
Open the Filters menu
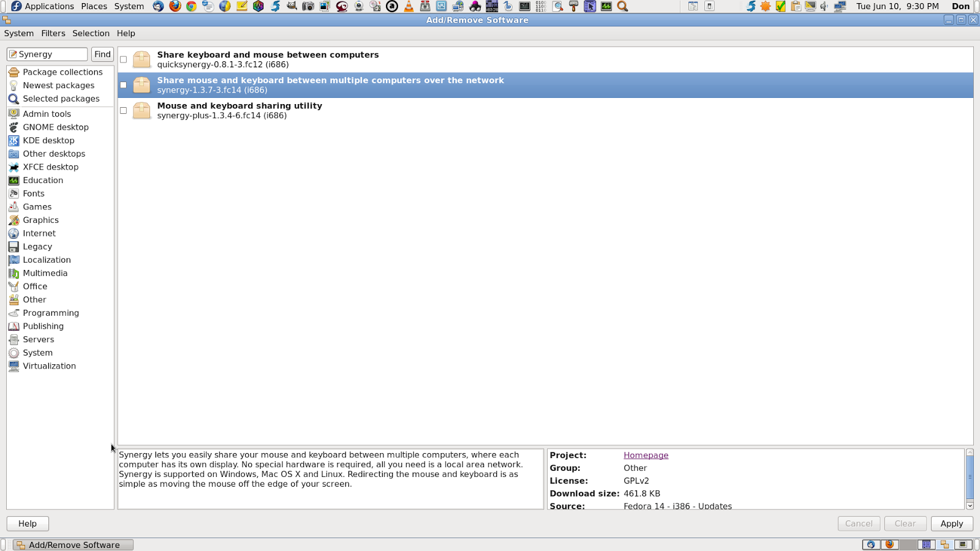(x=53, y=33)
